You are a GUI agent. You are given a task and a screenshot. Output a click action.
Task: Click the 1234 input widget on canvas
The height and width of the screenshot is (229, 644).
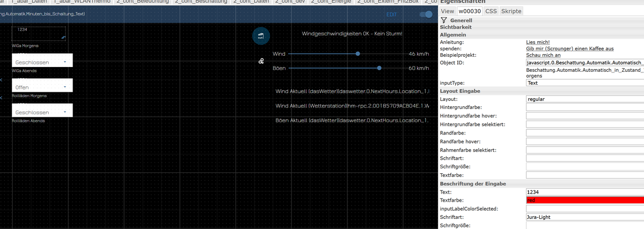39,33
